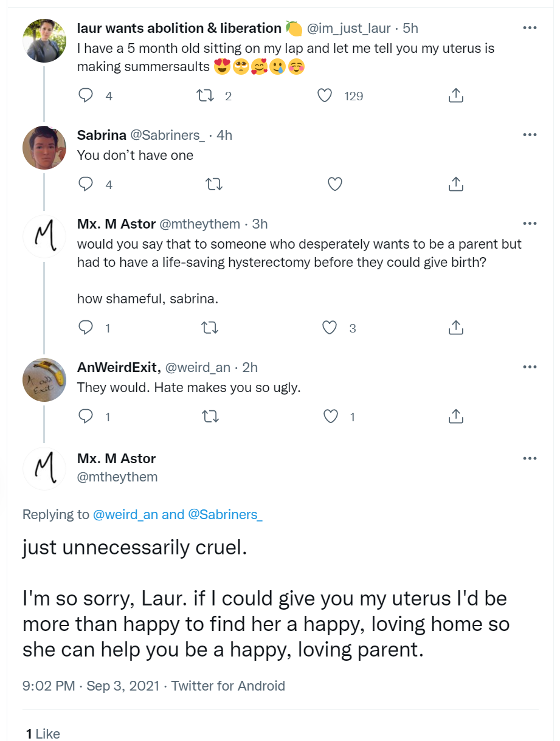View the 1 Like list
Screen dimensions: 560x741
(x=43, y=734)
